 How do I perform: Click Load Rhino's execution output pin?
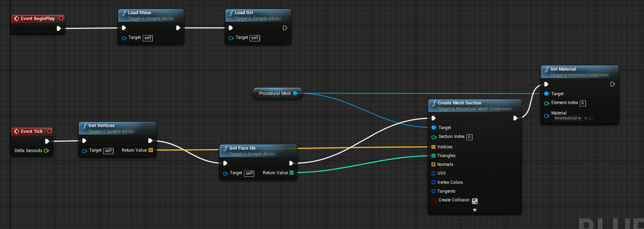point(178,28)
